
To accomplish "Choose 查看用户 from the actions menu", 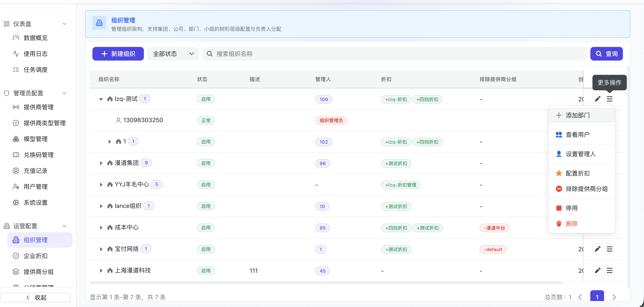I will click(581, 135).
